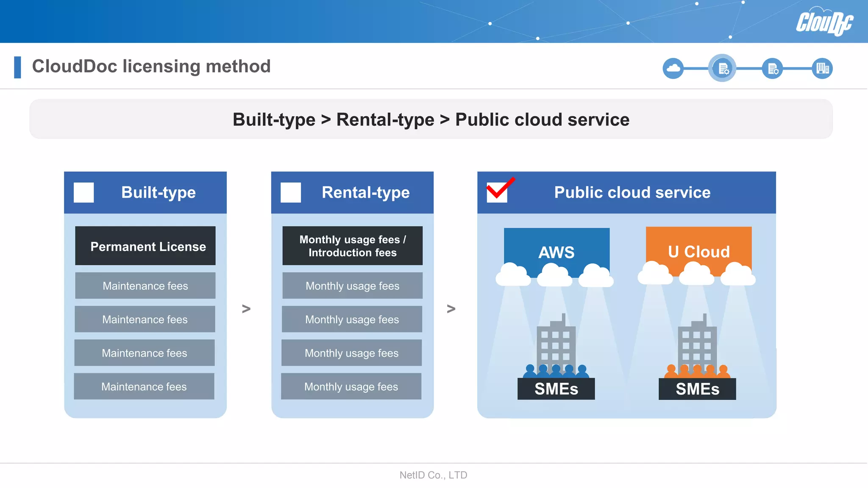868x488 pixels.
Task: Uncheck the Public cloud service checkbox
Action: point(497,192)
